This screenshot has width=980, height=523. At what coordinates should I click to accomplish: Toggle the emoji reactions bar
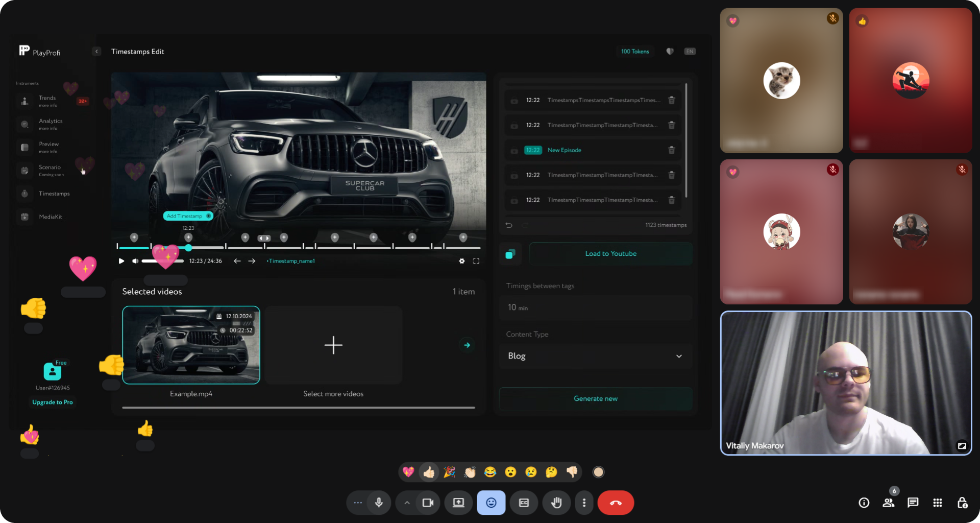(x=491, y=503)
